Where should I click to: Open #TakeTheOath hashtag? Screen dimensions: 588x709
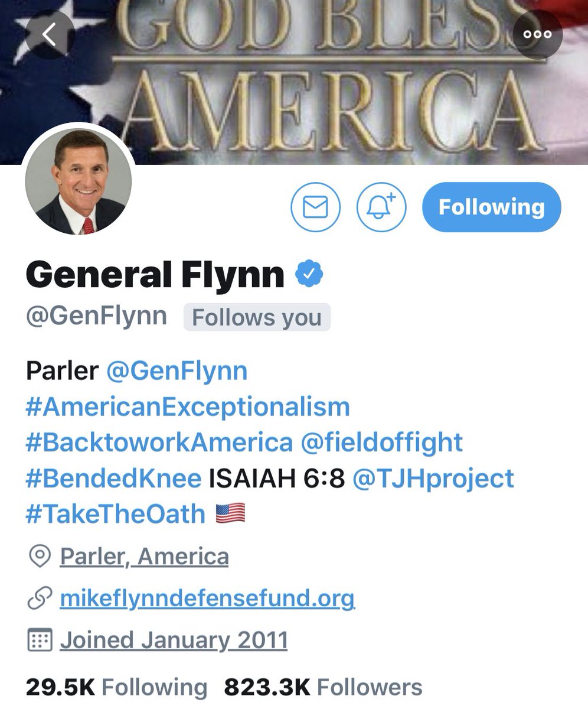(116, 513)
